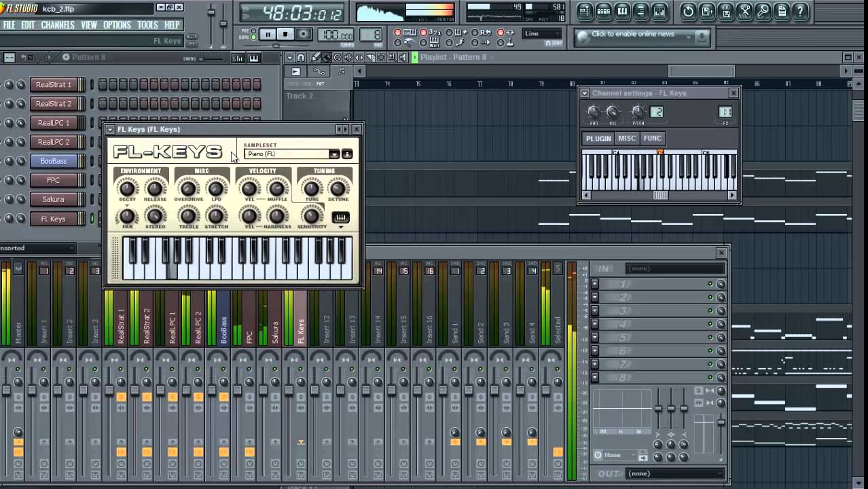Open keyboard editor icon in step sequencer

coord(254,58)
